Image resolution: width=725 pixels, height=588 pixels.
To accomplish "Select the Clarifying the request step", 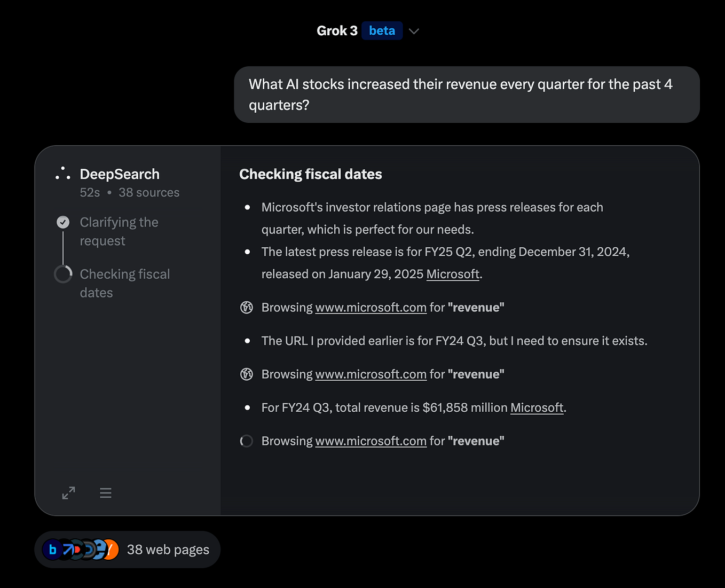I will [119, 231].
